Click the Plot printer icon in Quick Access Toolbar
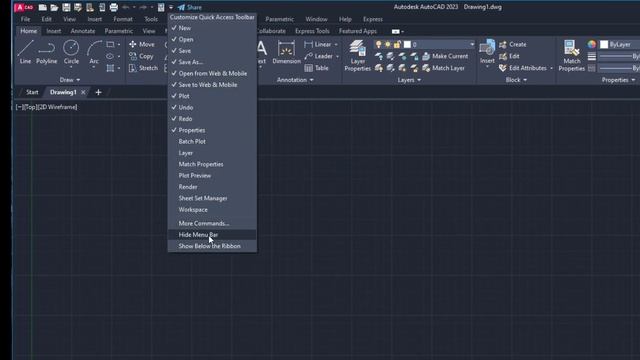The width and height of the screenshot is (640, 360). tap(114, 7)
